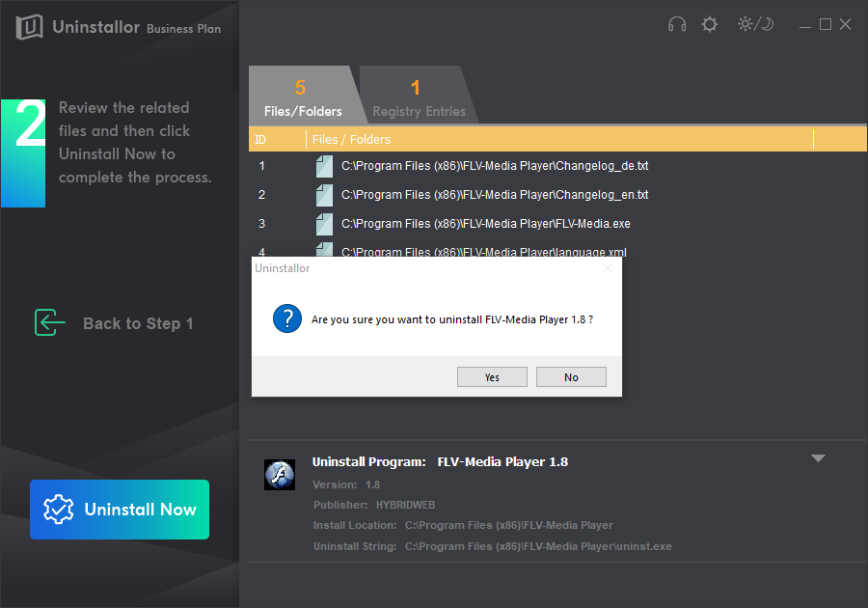This screenshot has width=868, height=608.
Task: Click the Uninstall Program FLV-Media Player 1.8 title
Action: pyautogui.click(x=440, y=462)
